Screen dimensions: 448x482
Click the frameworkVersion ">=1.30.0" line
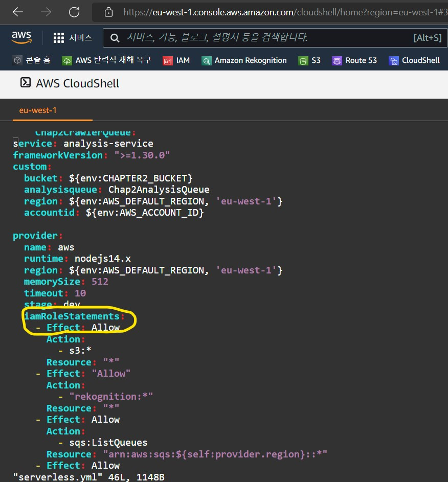(x=92, y=155)
